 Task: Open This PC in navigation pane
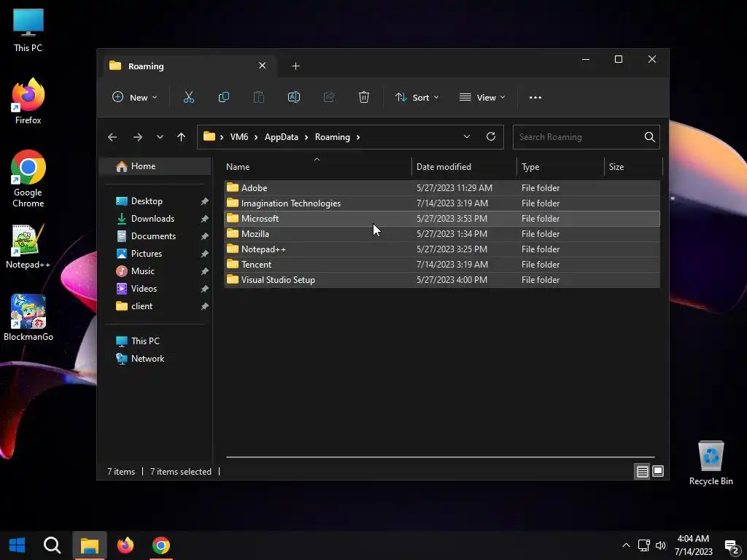pyautogui.click(x=145, y=341)
